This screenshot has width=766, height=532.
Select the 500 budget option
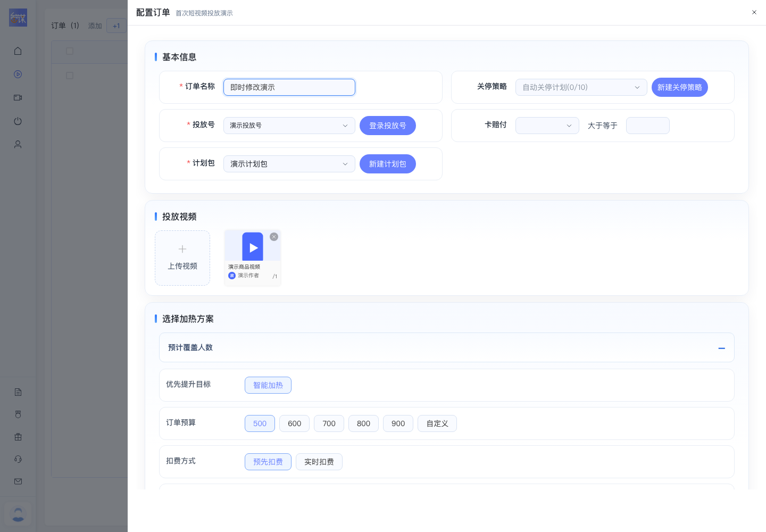tap(260, 423)
